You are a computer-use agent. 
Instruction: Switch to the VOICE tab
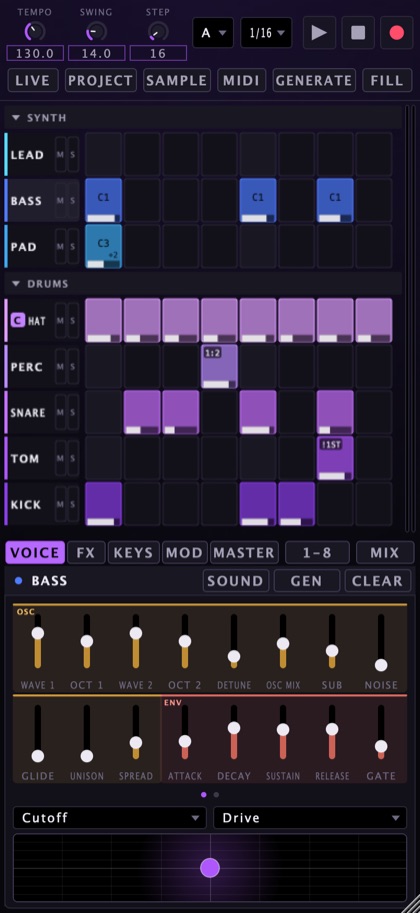[x=36, y=553]
